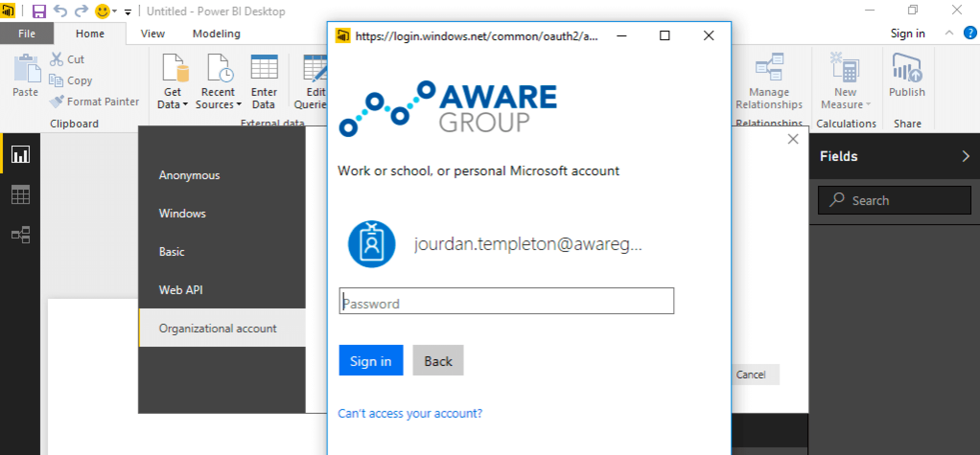Switch to Data view in the sidebar
The height and width of the screenshot is (455, 980).
(20, 194)
